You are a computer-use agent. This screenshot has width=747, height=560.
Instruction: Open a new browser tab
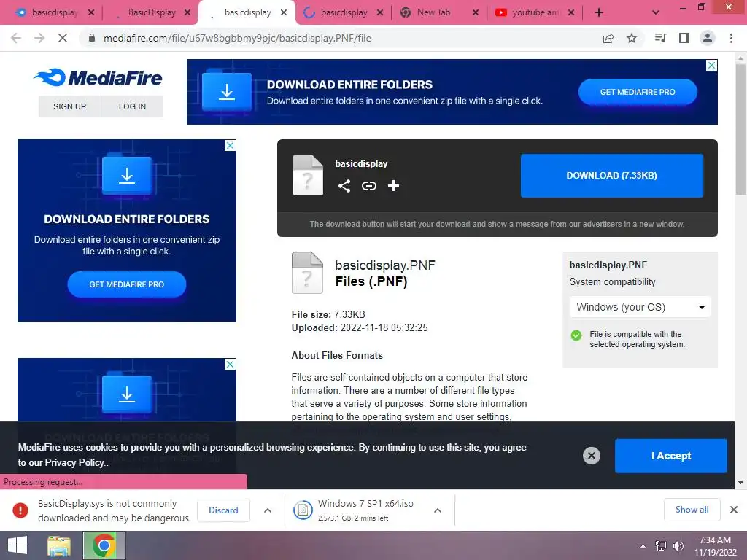pos(599,12)
